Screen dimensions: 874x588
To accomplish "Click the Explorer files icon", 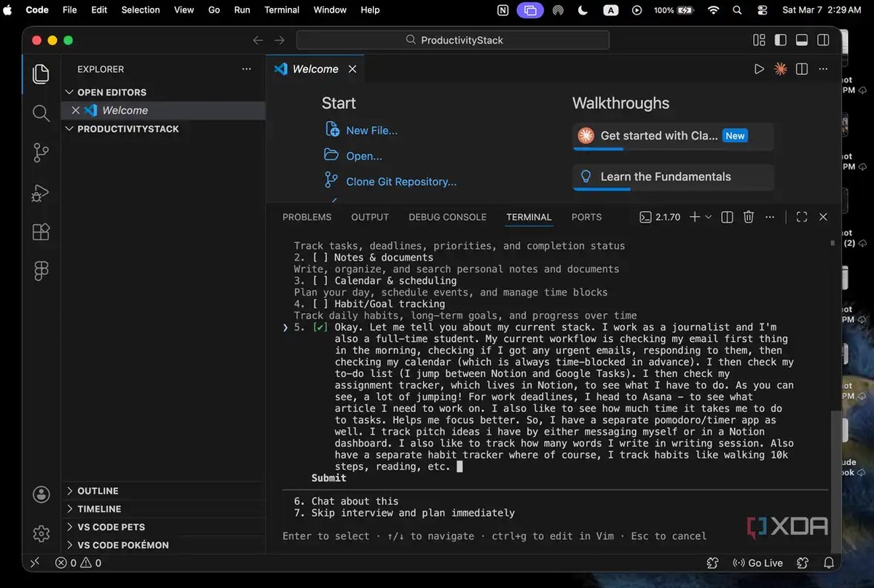I will tap(41, 73).
